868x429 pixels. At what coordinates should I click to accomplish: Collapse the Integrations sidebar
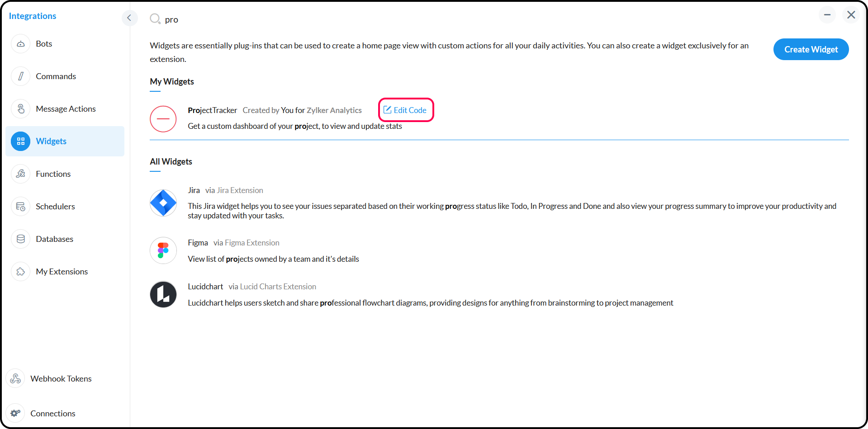(x=129, y=18)
